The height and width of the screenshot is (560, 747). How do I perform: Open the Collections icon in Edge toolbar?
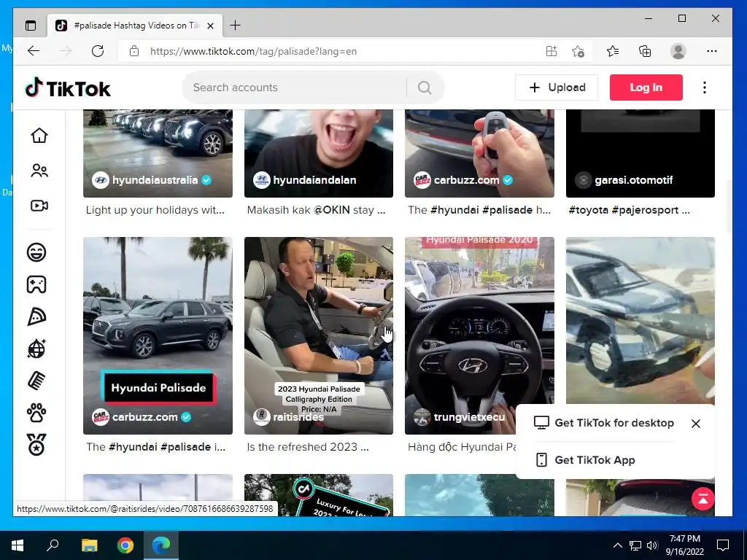[645, 51]
